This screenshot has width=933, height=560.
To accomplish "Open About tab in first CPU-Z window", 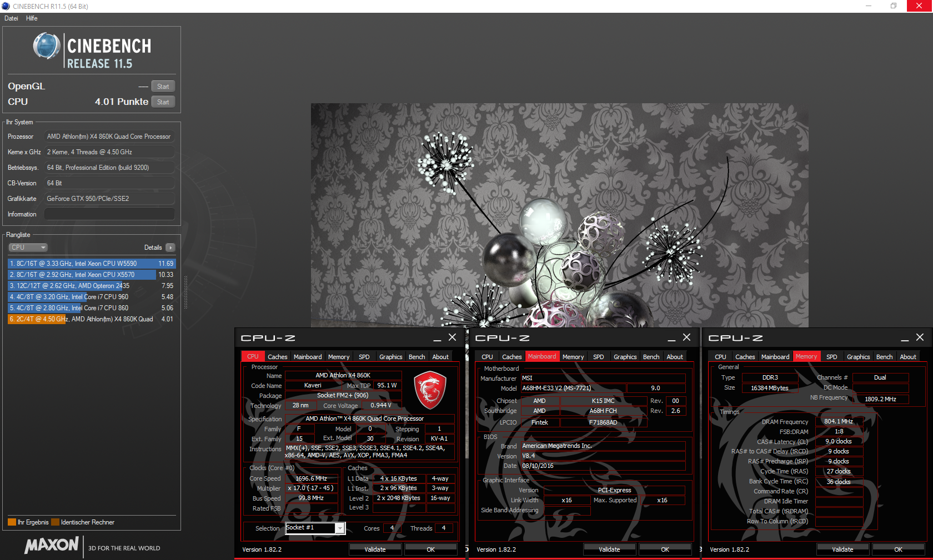I will click(441, 357).
